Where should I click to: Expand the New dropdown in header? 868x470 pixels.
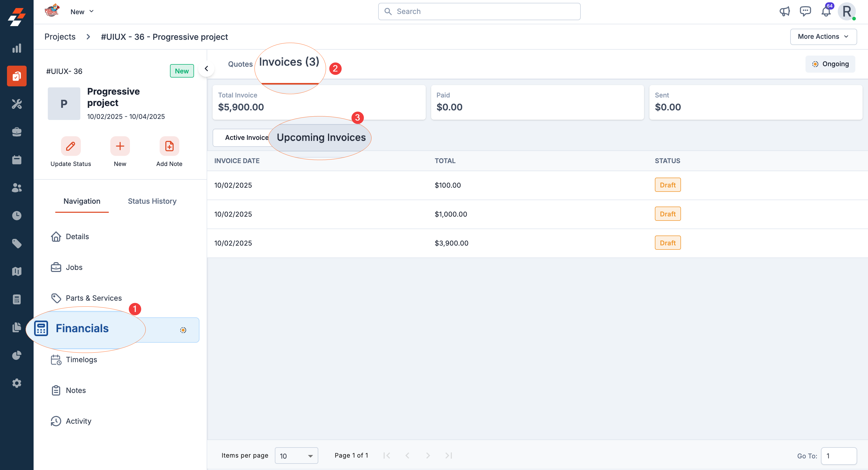pos(82,12)
